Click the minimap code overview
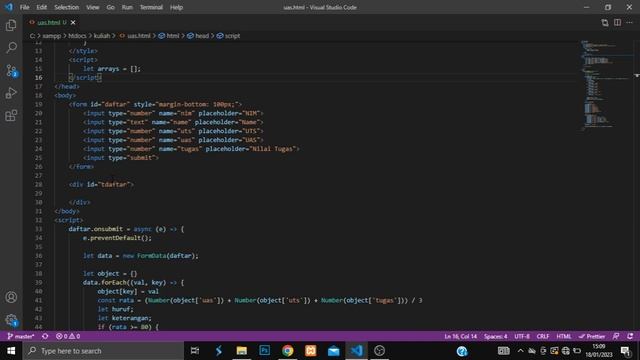Image resolution: width=640 pixels, height=360 pixels. tap(604, 86)
